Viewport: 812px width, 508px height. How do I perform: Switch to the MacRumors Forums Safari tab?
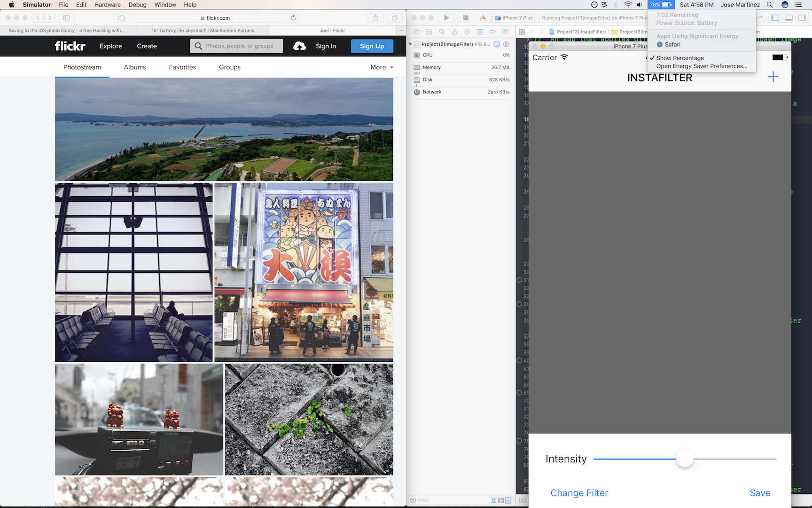click(203, 31)
